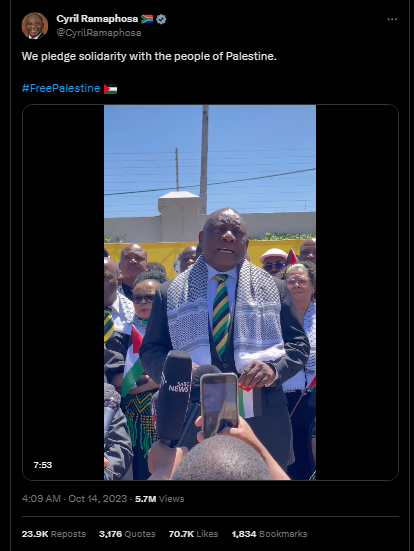Image resolution: width=414 pixels, height=551 pixels.
Task: Open the 1,834 Bookmarks count
Action: coord(270,534)
